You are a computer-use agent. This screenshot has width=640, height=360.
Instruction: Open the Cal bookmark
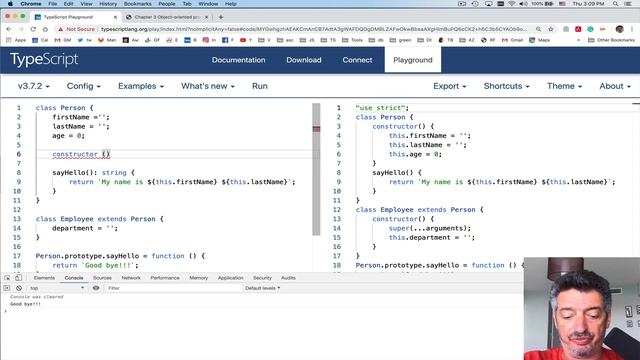pos(40,40)
